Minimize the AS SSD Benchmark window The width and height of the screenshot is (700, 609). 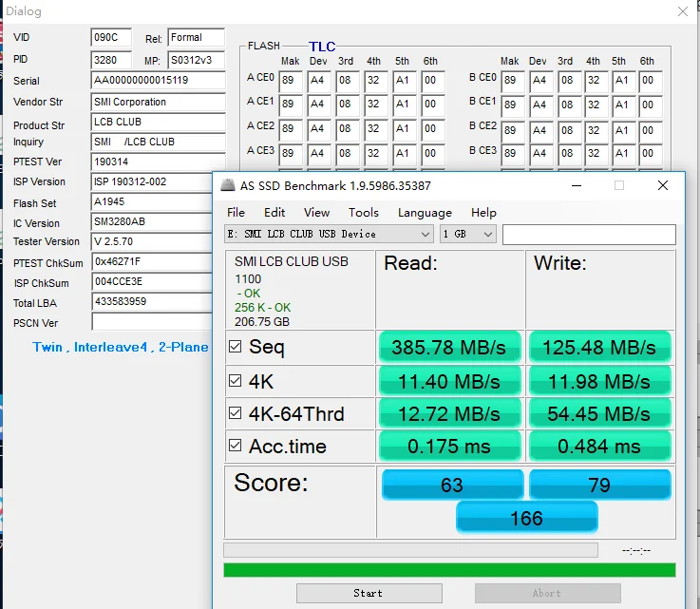coord(577,185)
